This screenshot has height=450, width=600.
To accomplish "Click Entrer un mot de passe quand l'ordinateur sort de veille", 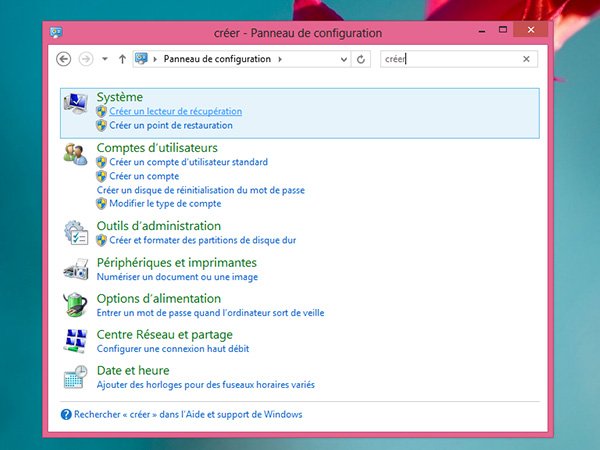I will click(210, 313).
